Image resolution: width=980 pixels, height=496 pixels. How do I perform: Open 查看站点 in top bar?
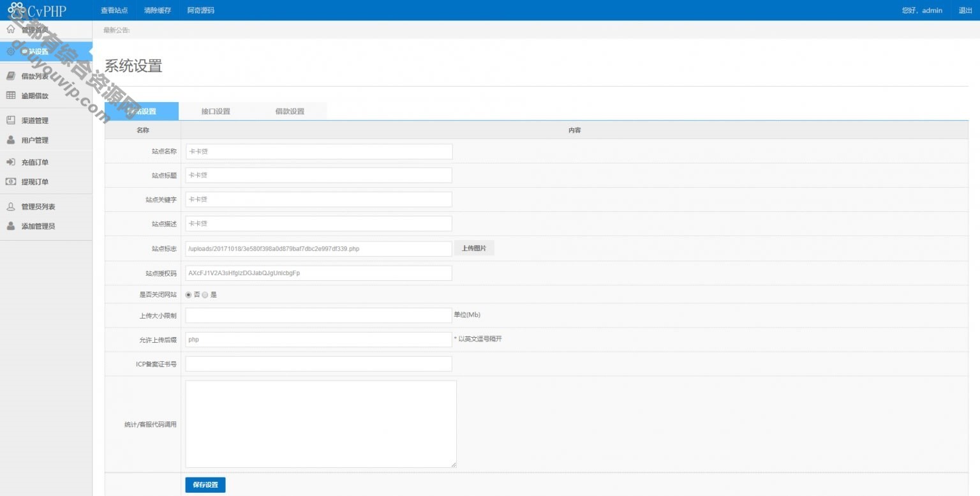[114, 10]
